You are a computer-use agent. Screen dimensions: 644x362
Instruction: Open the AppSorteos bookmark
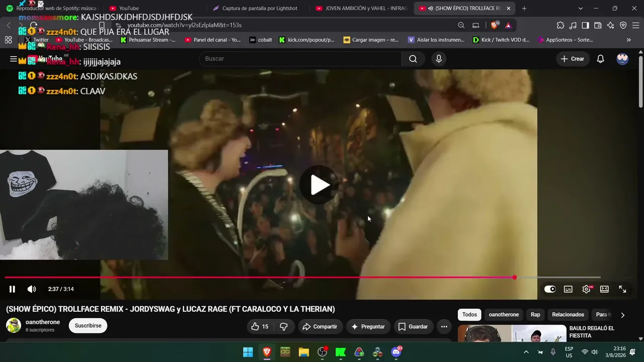(566, 40)
